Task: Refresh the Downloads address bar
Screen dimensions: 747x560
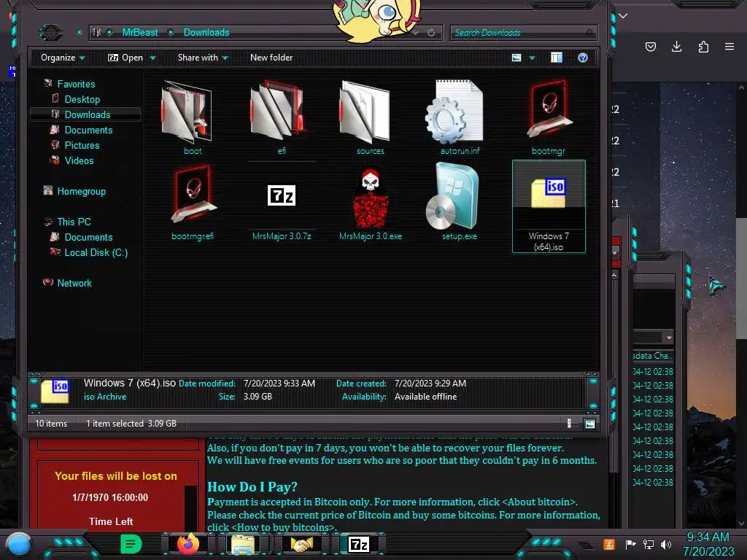Action: (x=431, y=32)
